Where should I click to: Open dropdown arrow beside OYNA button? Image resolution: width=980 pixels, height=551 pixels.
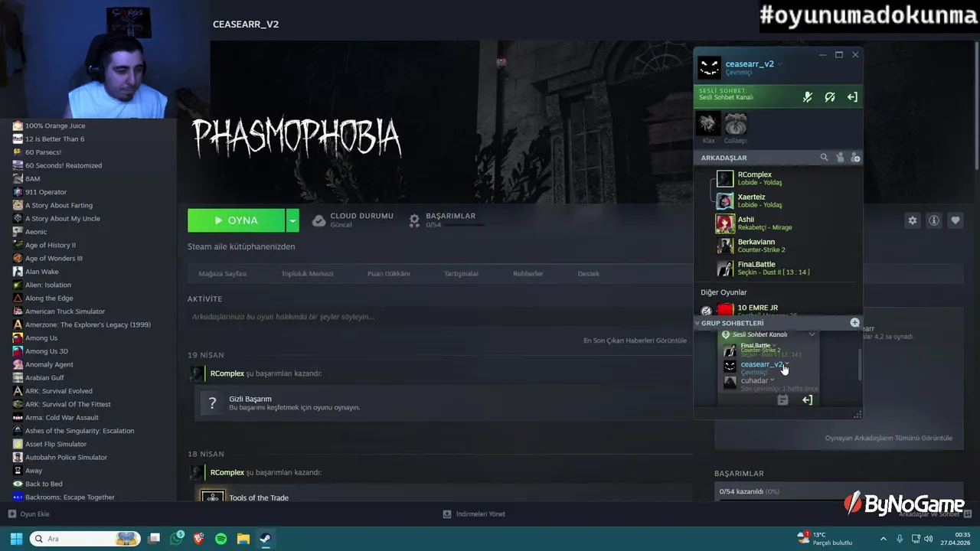292,220
